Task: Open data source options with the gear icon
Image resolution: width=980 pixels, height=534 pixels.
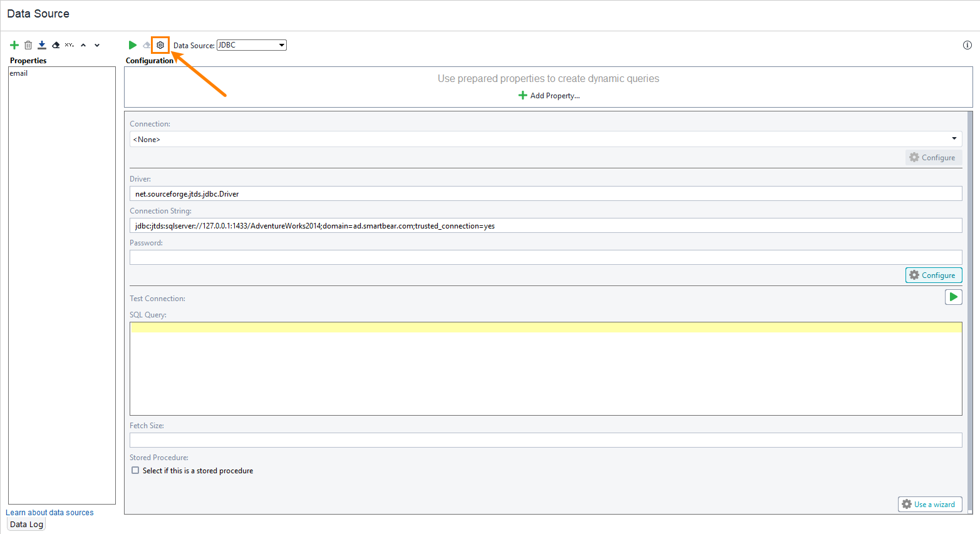Action: [160, 44]
